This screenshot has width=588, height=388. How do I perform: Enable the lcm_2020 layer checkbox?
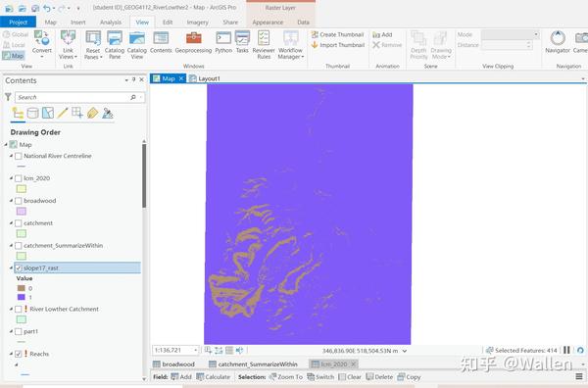pos(18,178)
